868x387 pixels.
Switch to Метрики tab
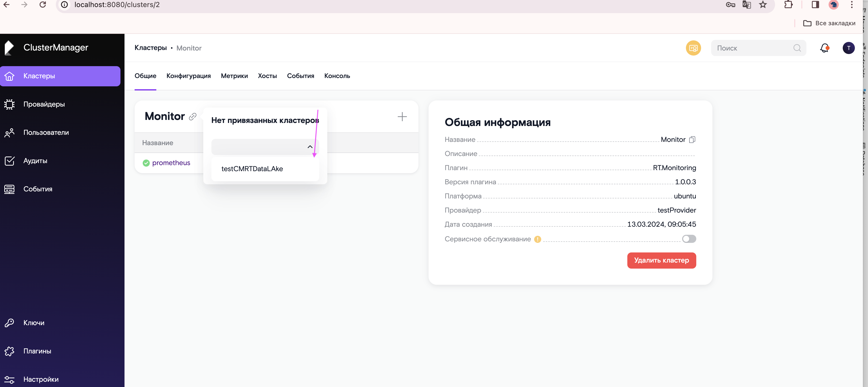(234, 76)
